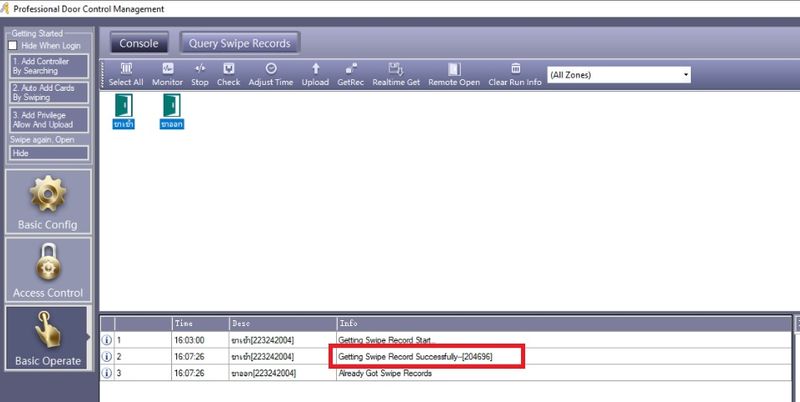Click the Select All toolbar icon
Screen dimensions: 800x402
(125, 69)
